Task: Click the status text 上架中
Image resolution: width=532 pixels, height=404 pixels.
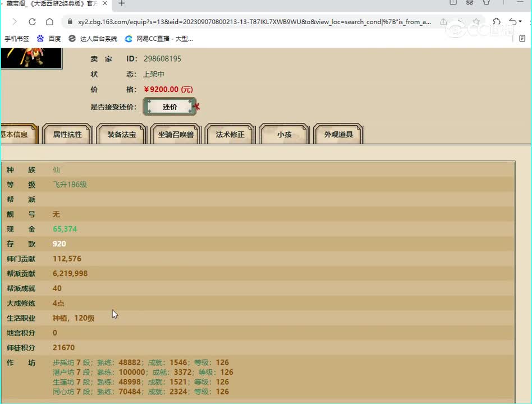Action: pyautogui.click(x=154, y=74)
